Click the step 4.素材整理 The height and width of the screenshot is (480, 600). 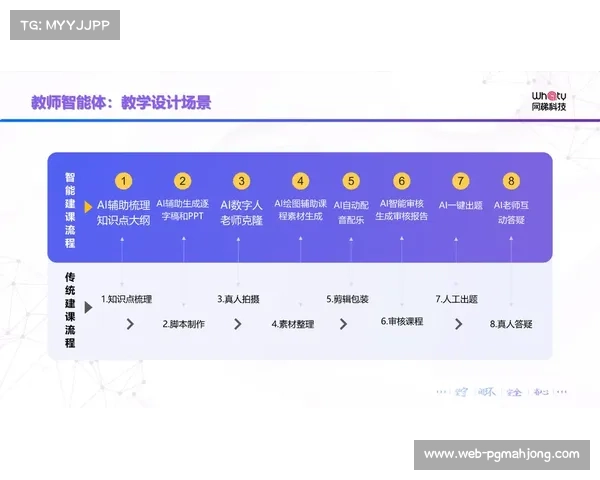pos(293,324)
